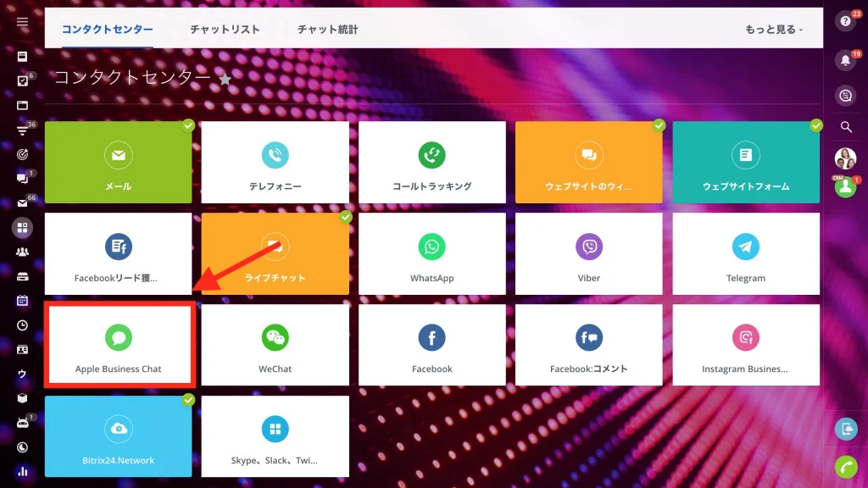Open the window-shaped icon below the tasks icon
The height and width of the screenshot is (488, 868).
coord(22,105)
